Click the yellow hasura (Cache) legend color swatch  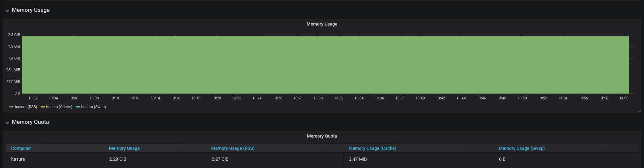pyautogui.click(x=43, y=107)
